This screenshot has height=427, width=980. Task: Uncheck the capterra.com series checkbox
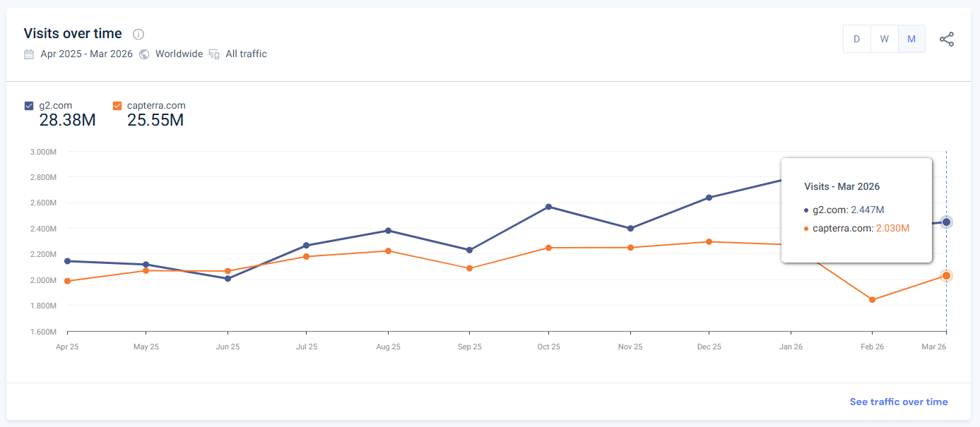click(117, 106)
